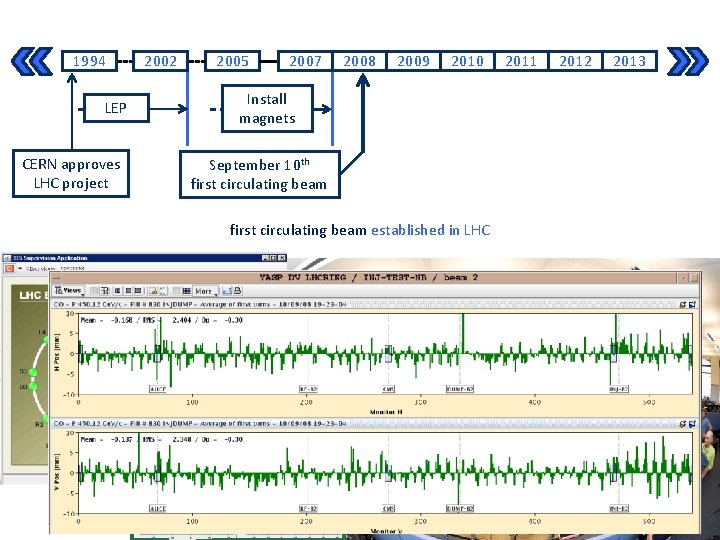This screenshot has height=540, width=720.
Task: Click the 'Monitor H' axis label
Action: [x=386, y=412]
